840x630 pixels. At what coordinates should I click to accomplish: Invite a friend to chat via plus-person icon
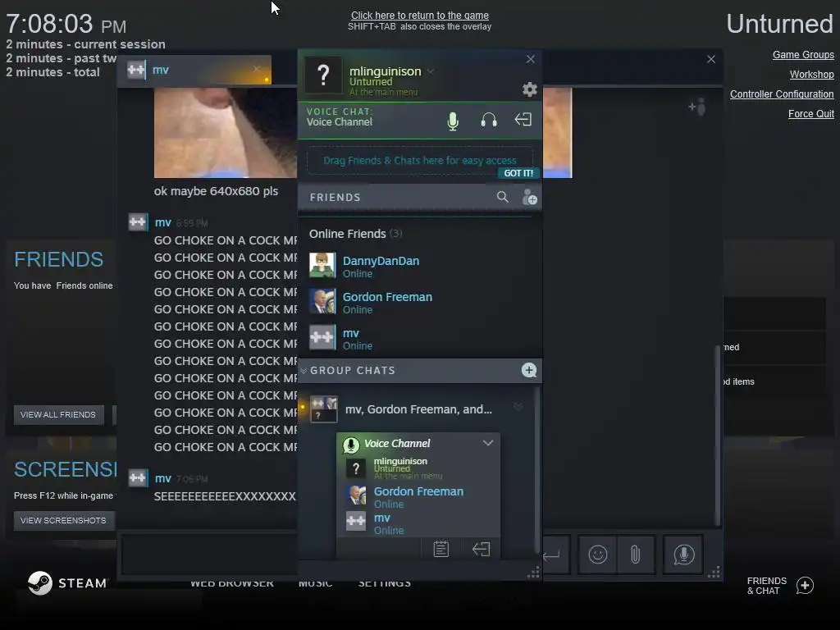697,107
